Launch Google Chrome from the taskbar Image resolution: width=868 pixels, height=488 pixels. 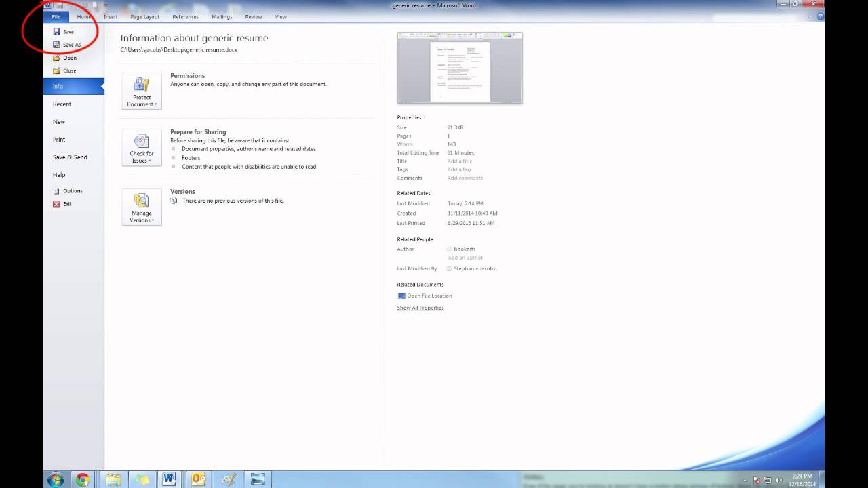[83, 480]
